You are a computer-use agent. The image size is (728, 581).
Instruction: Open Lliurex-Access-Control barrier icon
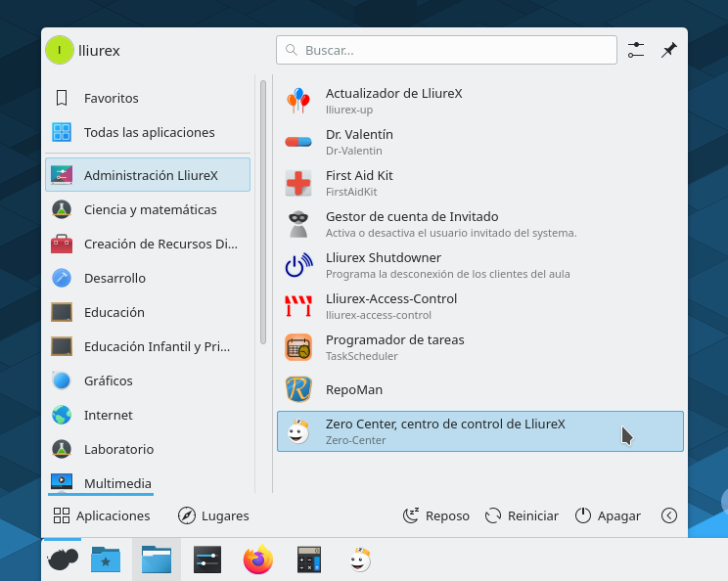click(x=297, y=306)
